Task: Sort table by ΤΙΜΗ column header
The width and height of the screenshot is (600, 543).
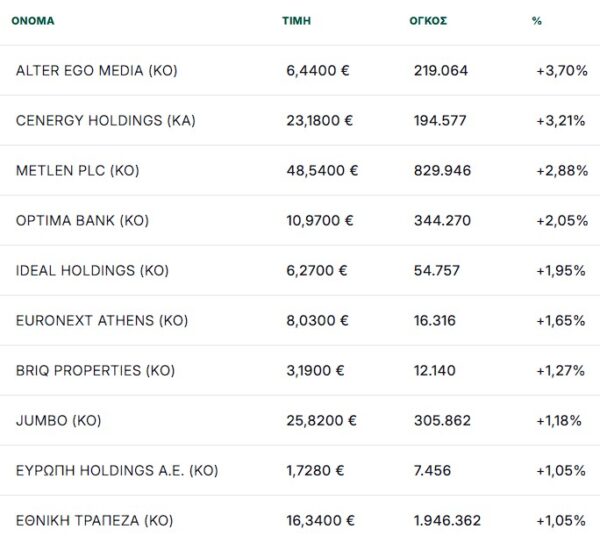Action: (297, 21)
